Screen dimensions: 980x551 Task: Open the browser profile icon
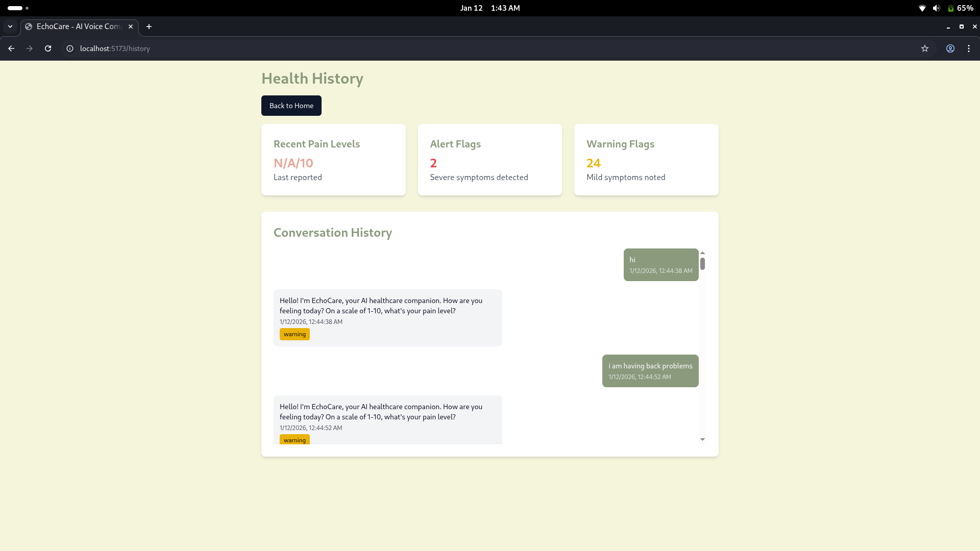coord(950,48)
